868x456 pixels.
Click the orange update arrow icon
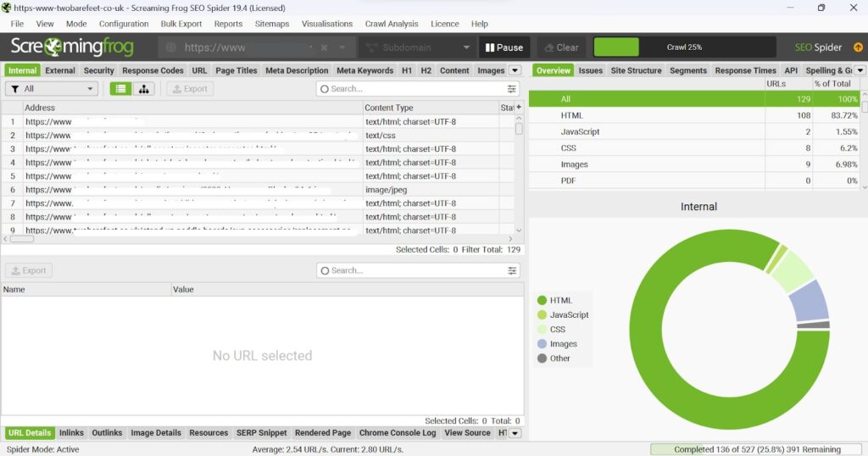point(858,47)
